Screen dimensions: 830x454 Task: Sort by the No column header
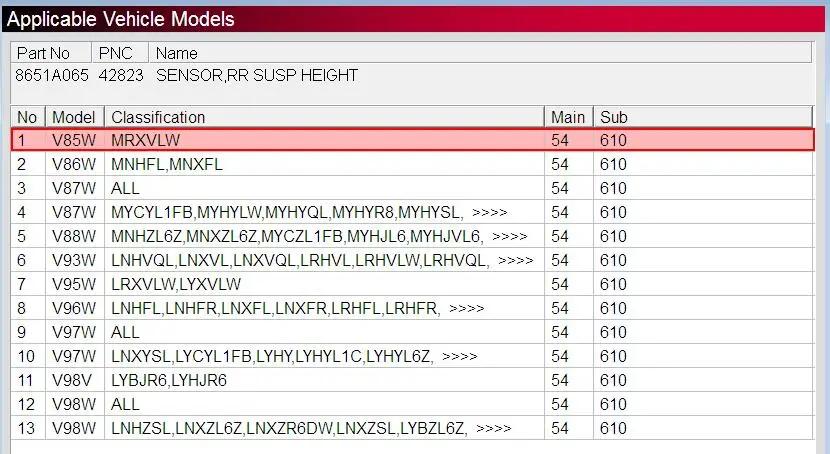28,117
